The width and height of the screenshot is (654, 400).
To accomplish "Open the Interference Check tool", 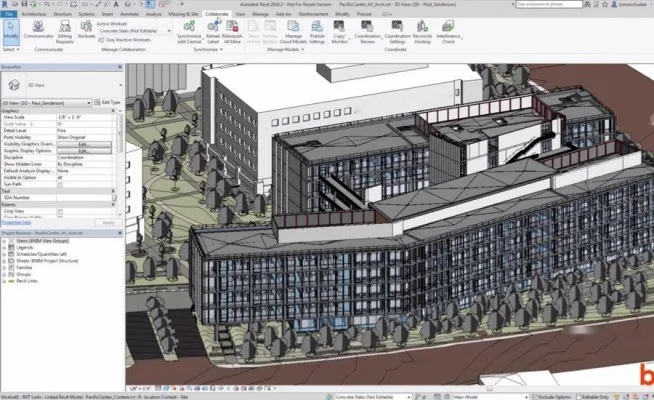I will point(448,27).
